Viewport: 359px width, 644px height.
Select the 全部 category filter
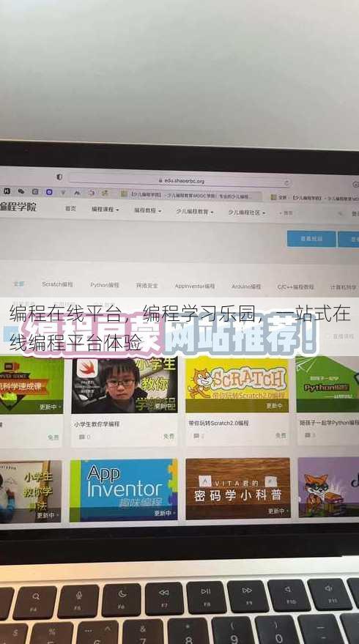coord(19,284)
